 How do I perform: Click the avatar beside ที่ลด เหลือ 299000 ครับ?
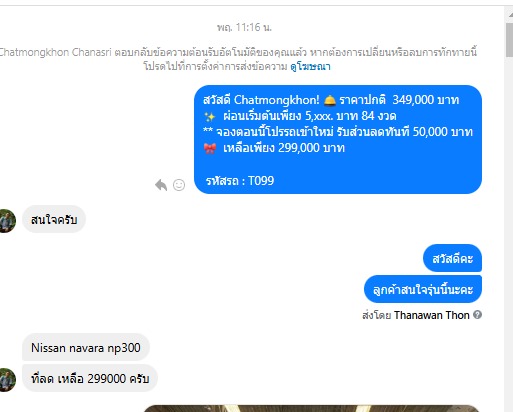click(x=7, y=380)
